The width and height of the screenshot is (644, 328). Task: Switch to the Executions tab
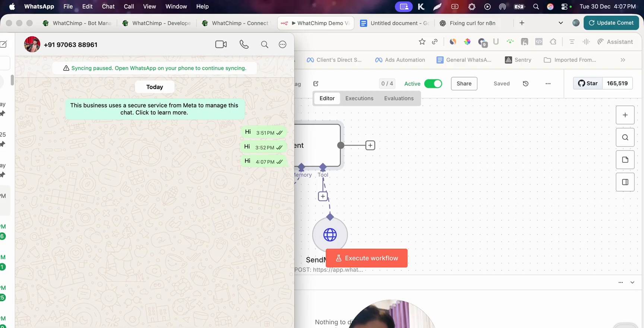(359, 98)
